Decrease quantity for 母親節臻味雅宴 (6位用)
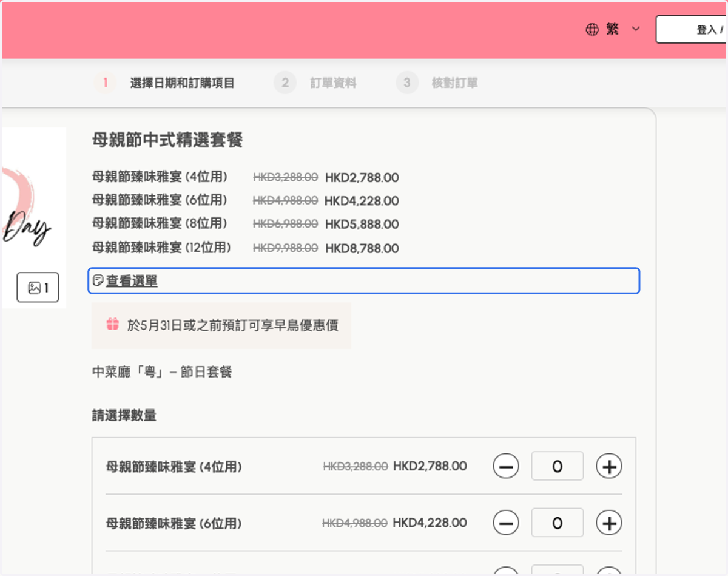 tap(506, 523)
